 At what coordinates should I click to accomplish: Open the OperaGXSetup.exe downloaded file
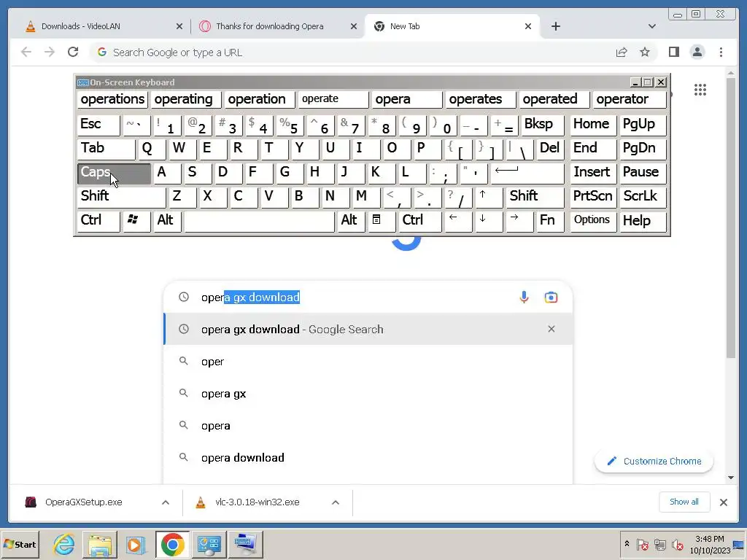pos(83,502)
